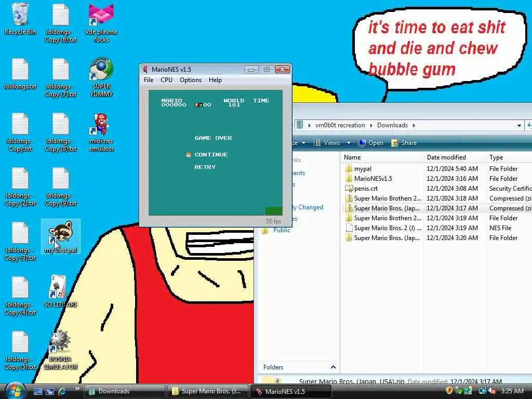Viewport: 532px width, 399px height.
Task: Select loldongs - Copy (6).txt file icon
Action: pos(61,22)
